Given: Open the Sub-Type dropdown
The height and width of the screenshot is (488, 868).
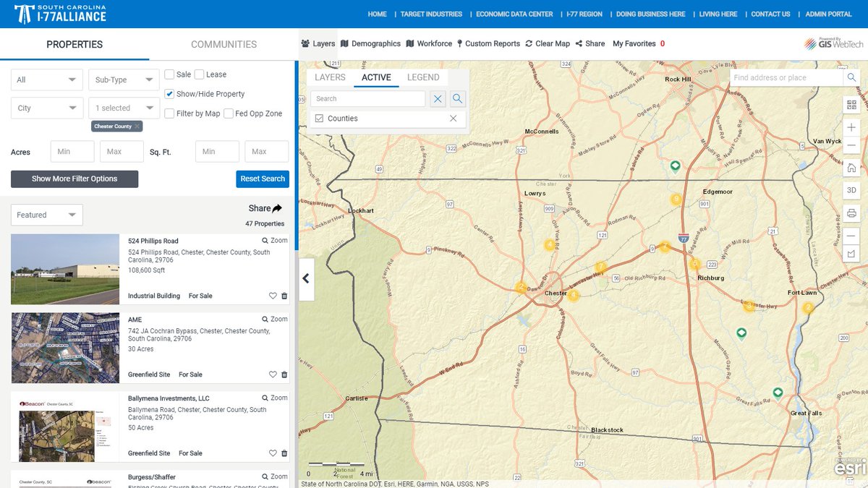Looking at the screenshot, I should (124, 80).
